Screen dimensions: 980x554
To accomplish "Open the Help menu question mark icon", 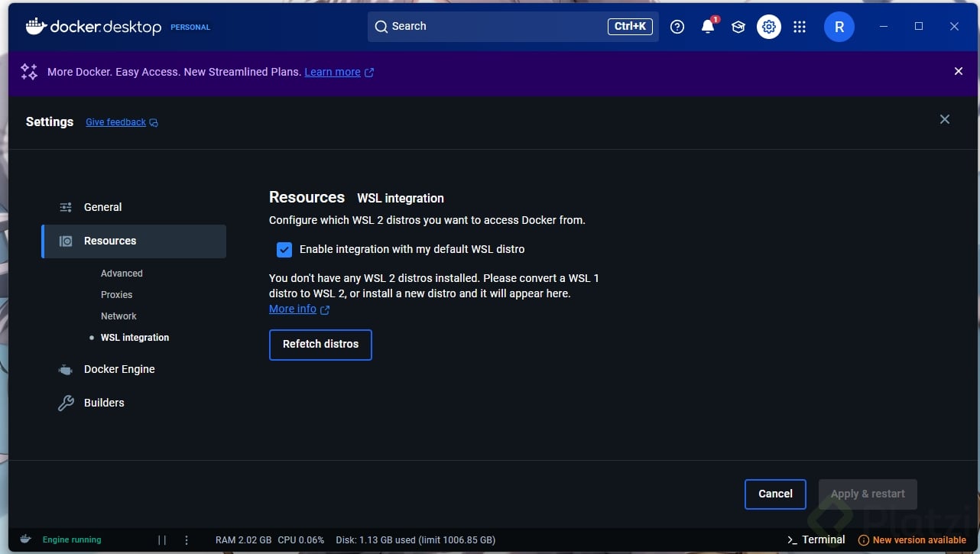I will (677, 27).
